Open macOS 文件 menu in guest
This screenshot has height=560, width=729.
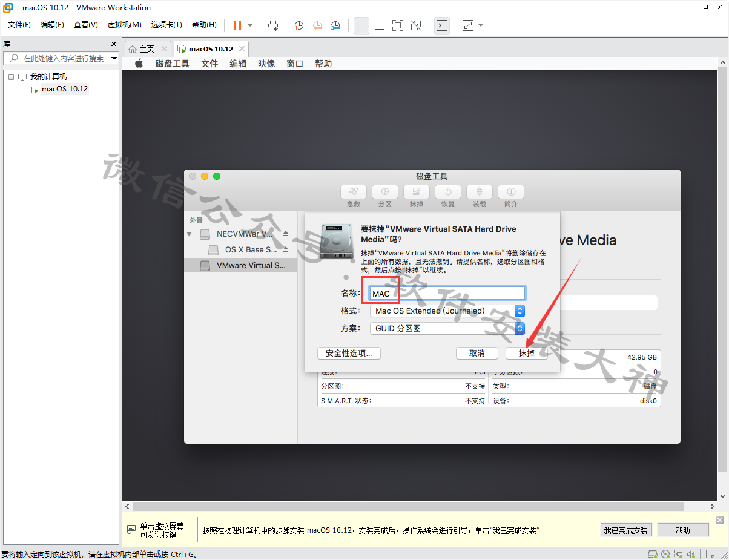(x=209, y=64)
